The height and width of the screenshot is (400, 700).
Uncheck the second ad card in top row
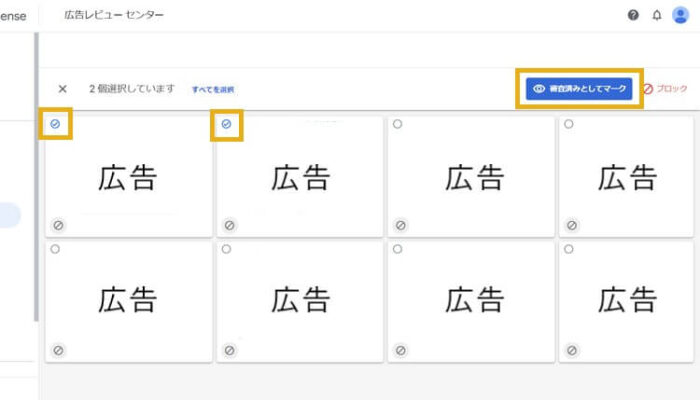226,124
